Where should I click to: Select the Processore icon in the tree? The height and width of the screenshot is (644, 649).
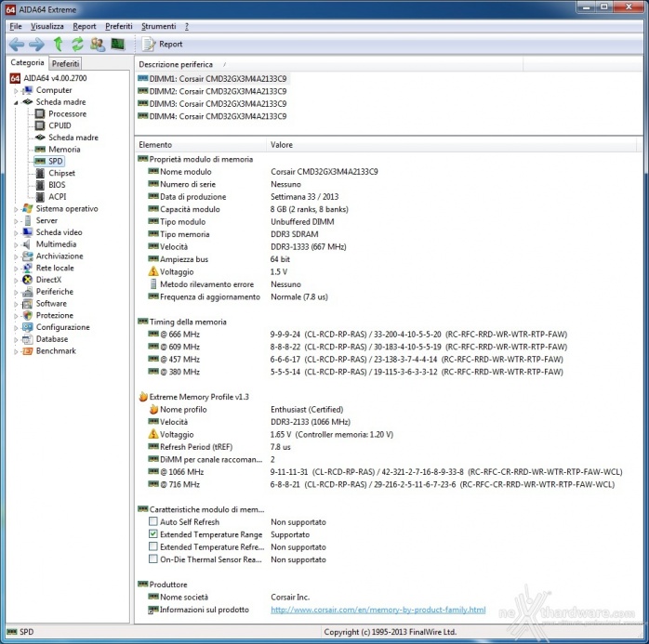pyautogui.click(x=40, y=113)
